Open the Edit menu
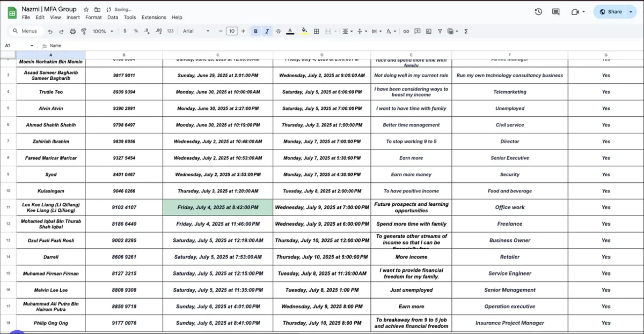The width and height of the screenshot is (644, 334). 40,17
